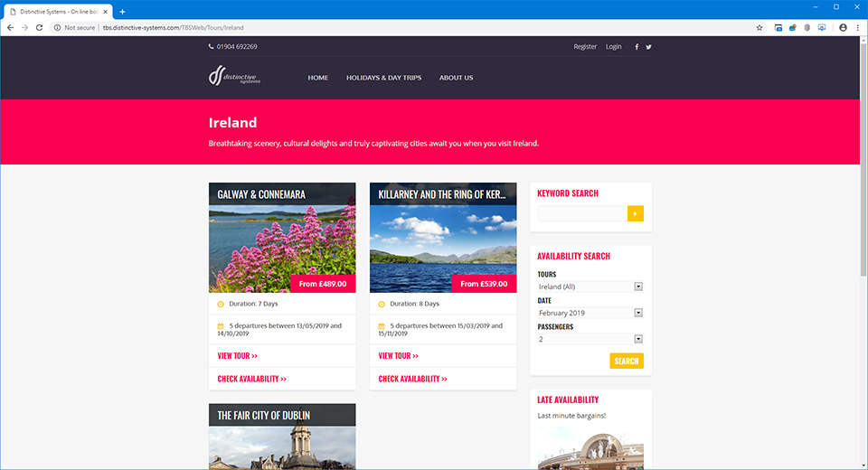Open the browser profile account icon

coord(843,28)
